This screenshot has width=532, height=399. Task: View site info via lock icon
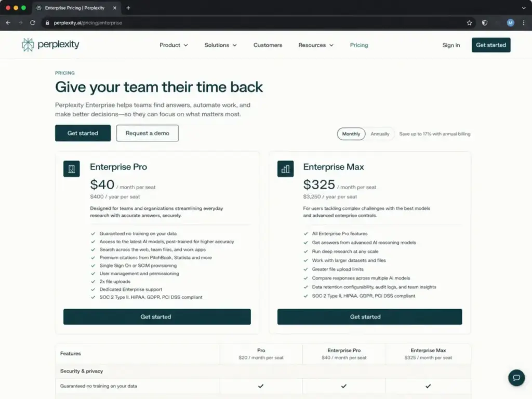pyautogui.click(x=47, y=23)
